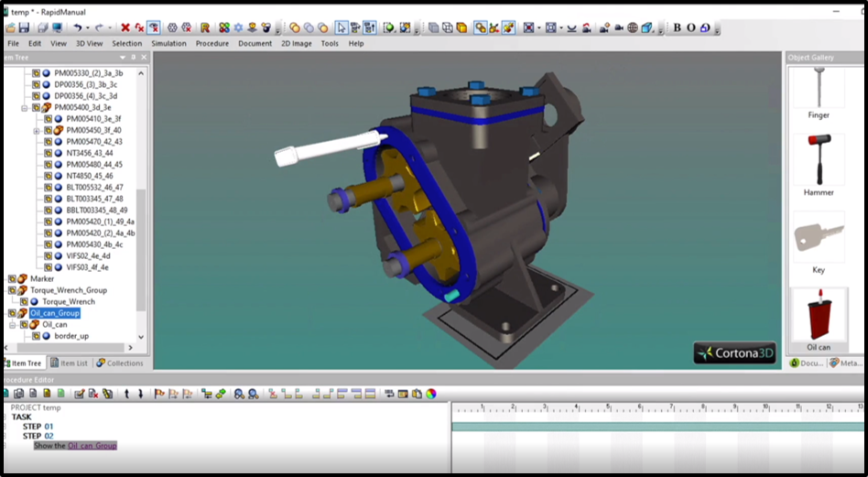This screenshot has width=868, height=477.
Task: Click the Cortona3D logo button in viewport
Action: 734,353
